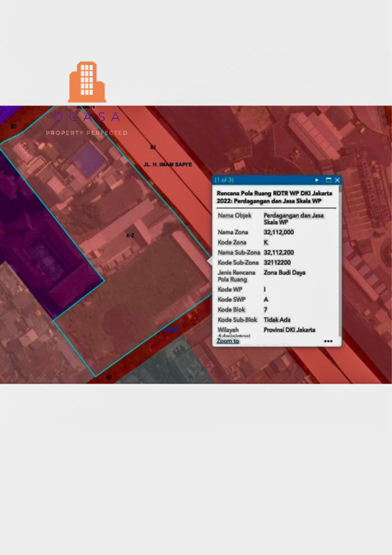This screenshot has height=555, width=392.
Task: Click the Kode Blok value 7
Action: tap(266, 310)
